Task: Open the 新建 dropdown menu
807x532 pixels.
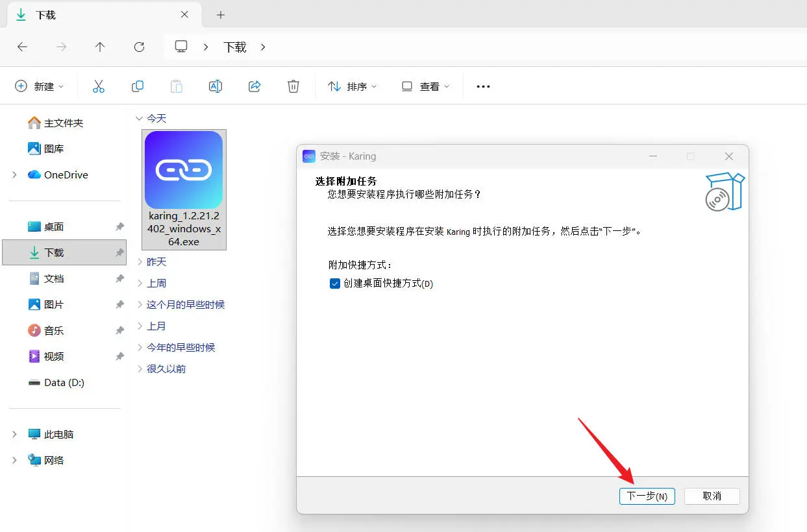Action: click(40, 86)
